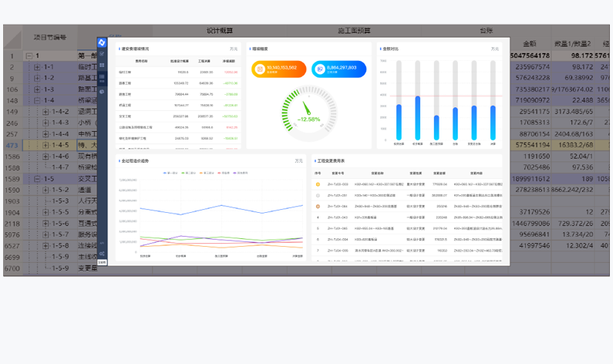613x364 pixels.
Task: Toggle the purple series legend item
Action: [242, 173]
